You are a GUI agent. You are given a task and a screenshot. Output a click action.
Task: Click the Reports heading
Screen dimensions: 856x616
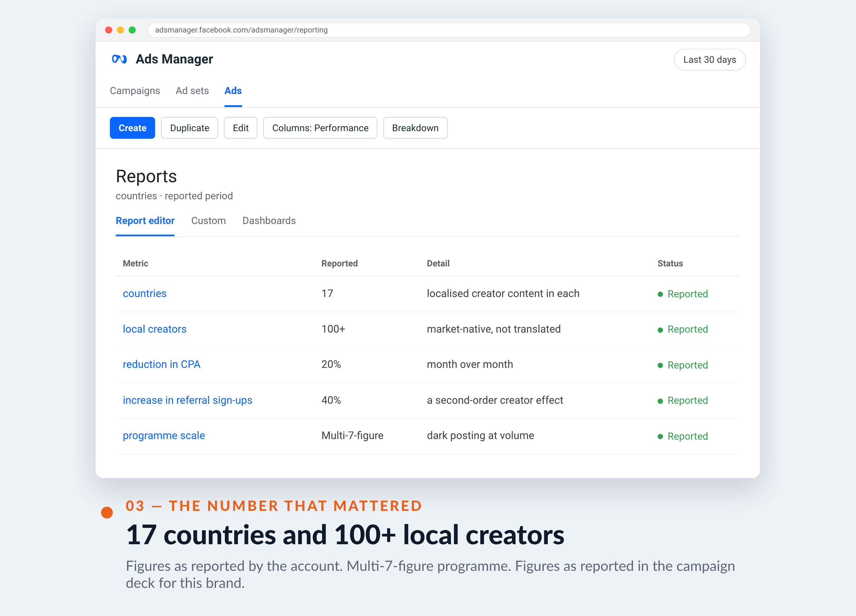pyautogui.click(x=146, y=176)
